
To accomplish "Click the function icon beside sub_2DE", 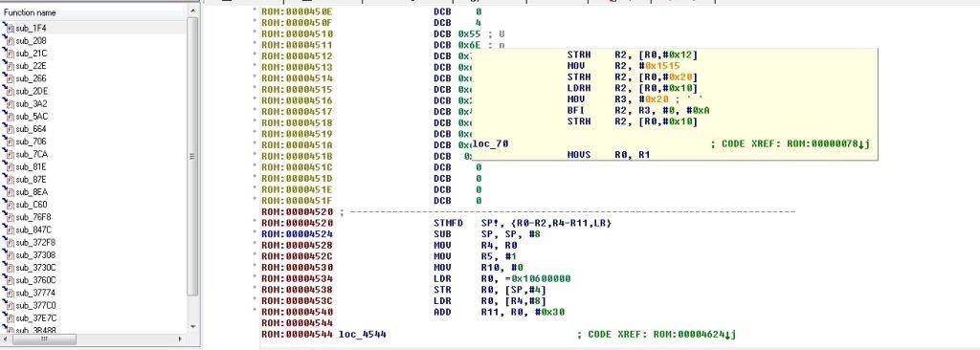I will pos(8,91).
